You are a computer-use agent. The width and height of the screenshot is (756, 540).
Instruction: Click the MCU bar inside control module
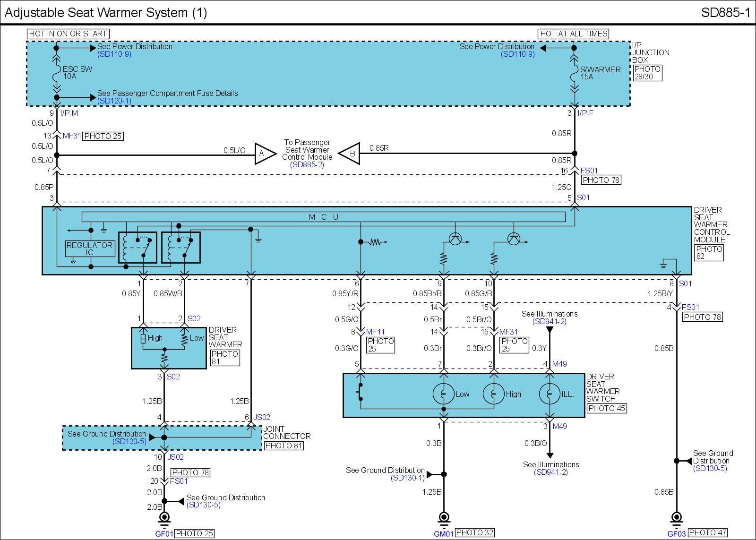pos(323,217)
